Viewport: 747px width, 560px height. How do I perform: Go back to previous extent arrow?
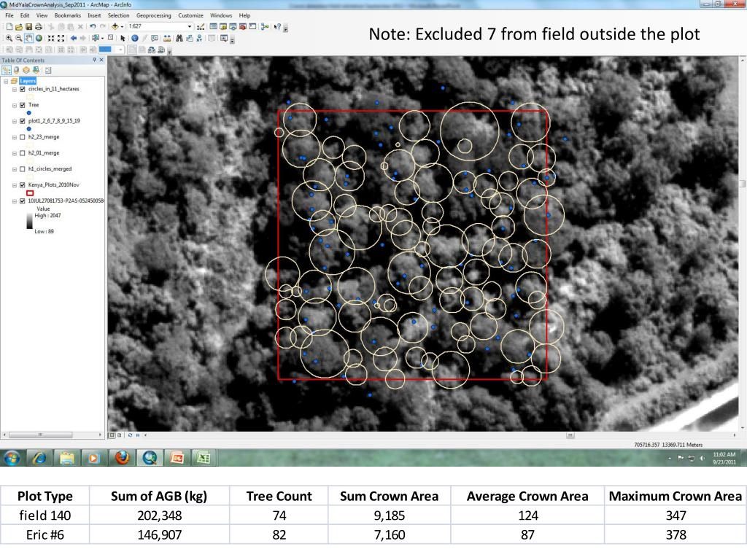tap(74, 38)
